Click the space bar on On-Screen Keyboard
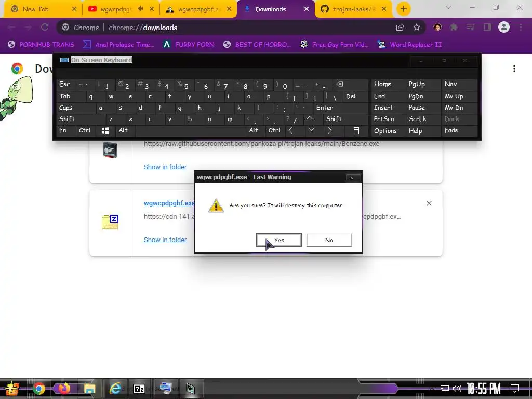The image size is (532, 399). click(x=190, y=130)
